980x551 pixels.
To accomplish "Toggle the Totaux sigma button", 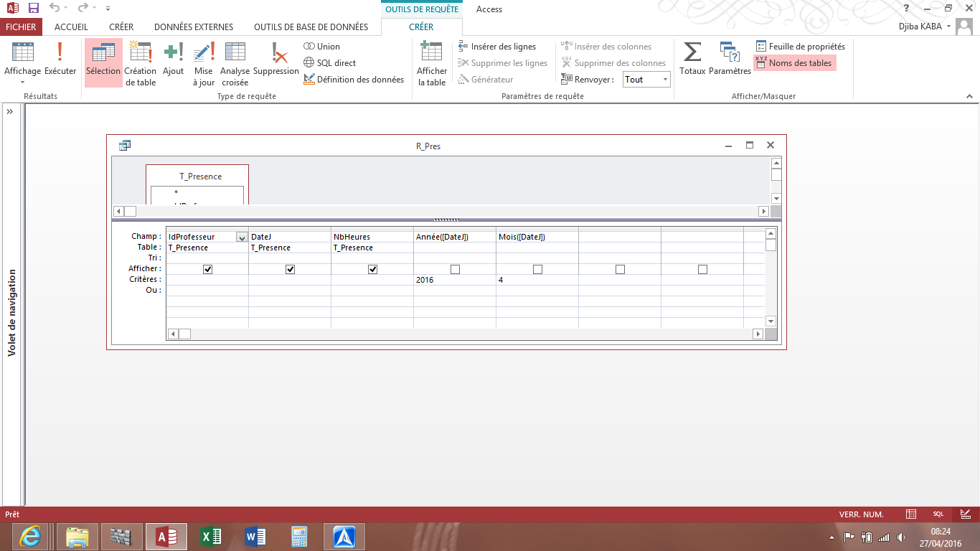I will (x=692, y=59).
